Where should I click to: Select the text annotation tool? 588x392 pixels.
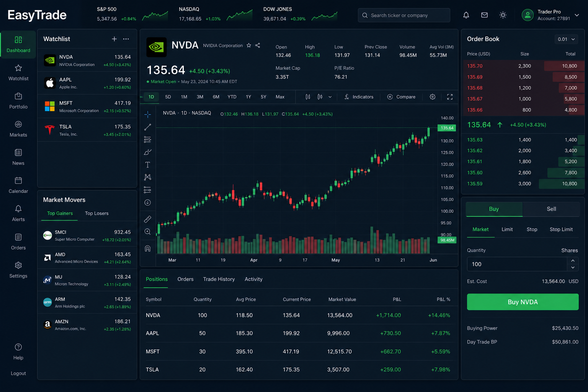[147, 165]
